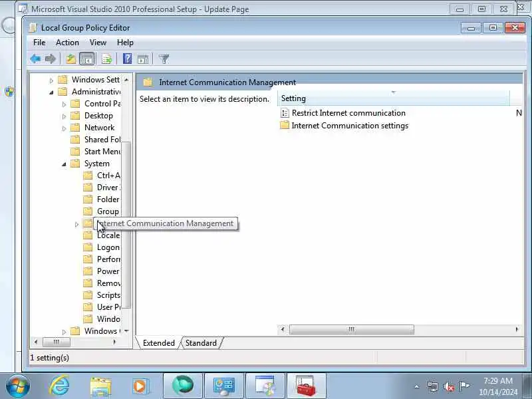Click the Filter funnel toolbar icon
Screen dimensions: 532x399
pos(164,59)
